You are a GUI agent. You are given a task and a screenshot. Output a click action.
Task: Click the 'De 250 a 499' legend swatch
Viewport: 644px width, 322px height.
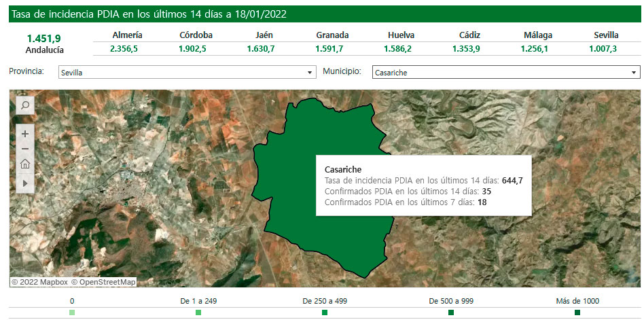(x=325, y=312)
